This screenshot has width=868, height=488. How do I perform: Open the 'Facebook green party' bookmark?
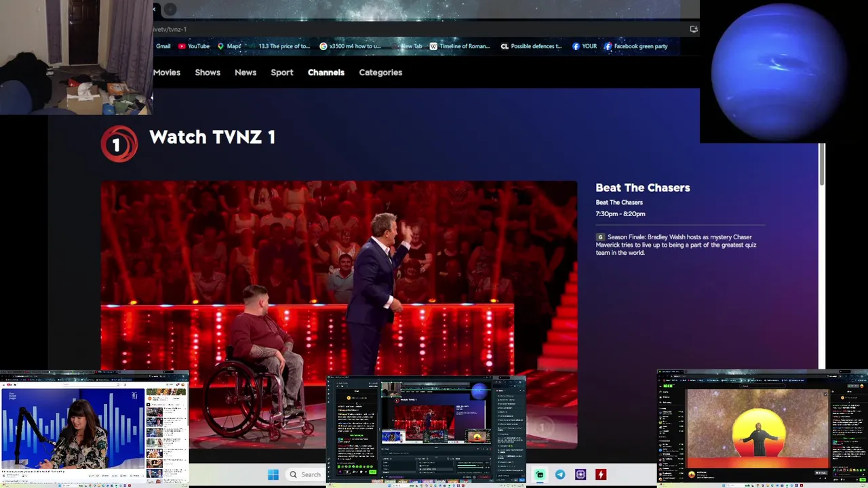click(636, 46)
